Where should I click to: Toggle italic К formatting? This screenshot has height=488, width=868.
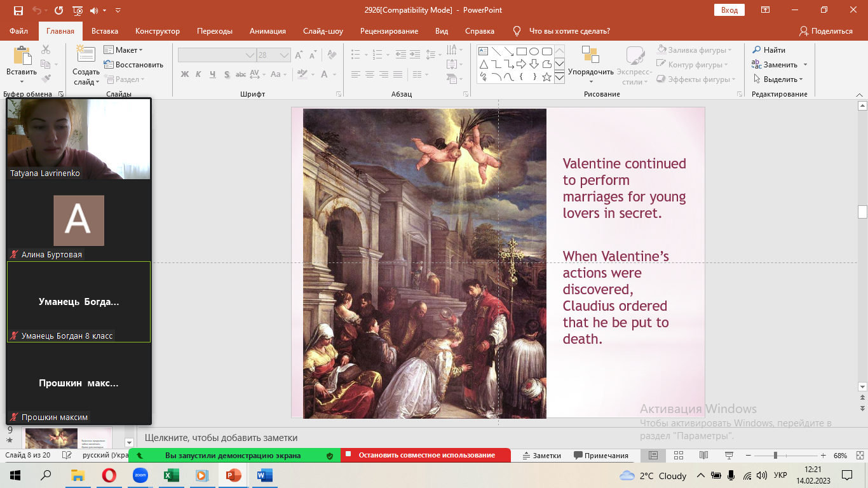[x=198, y=74]
